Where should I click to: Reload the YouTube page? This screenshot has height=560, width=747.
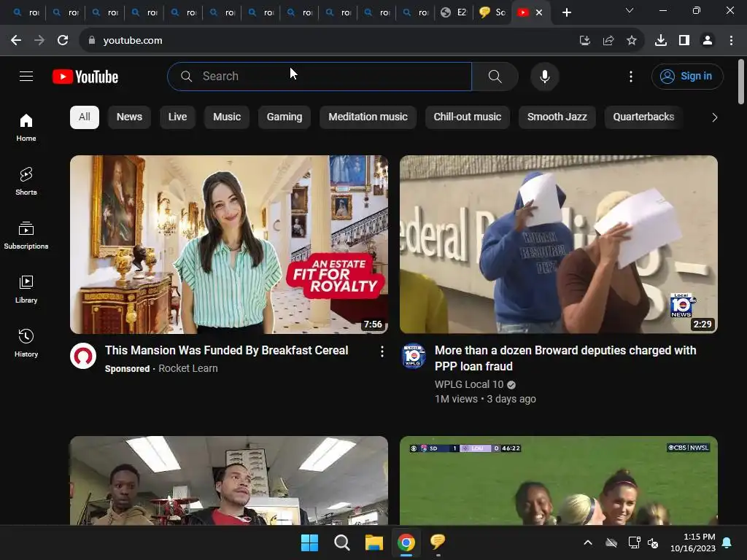pos(63,41)
